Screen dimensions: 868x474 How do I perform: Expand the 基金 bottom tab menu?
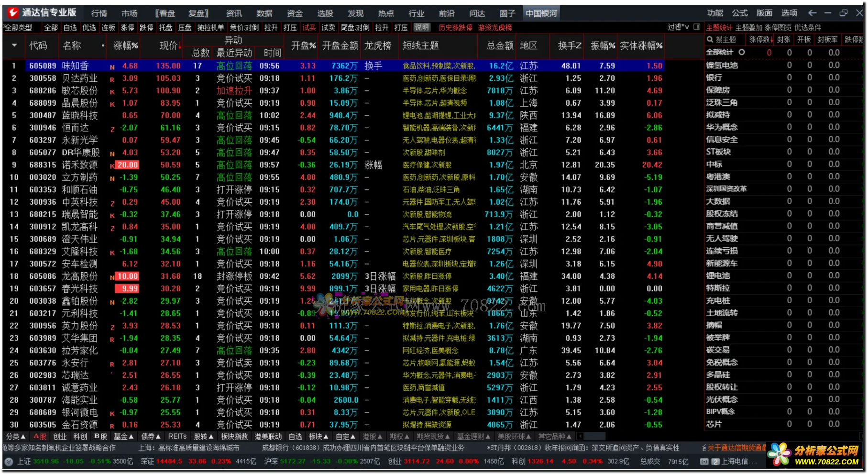[x=124, y=436]
